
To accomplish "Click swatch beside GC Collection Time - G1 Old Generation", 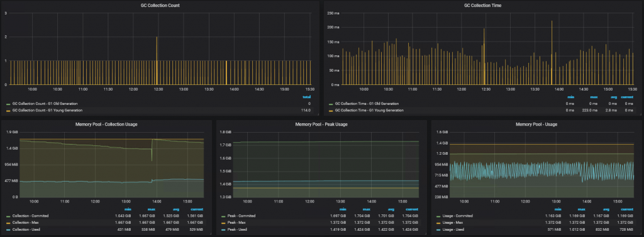I will (331, 104).
